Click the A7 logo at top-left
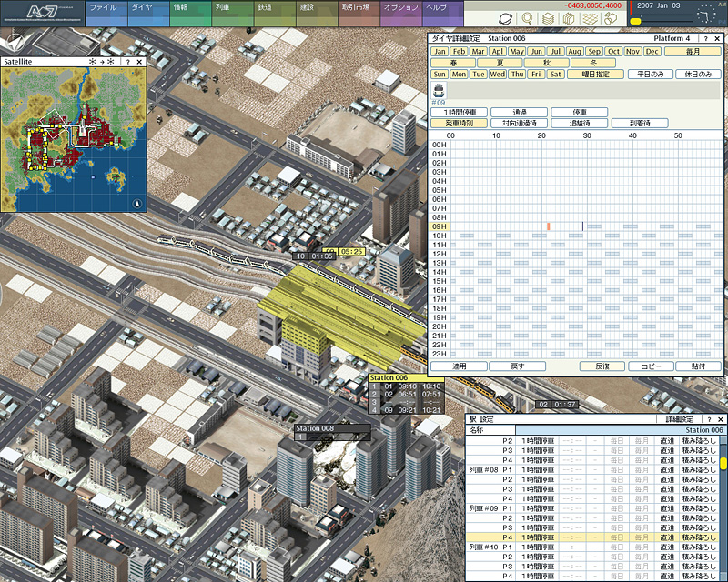This screenshot has width=728, height=582. click(x=42, y=13)
